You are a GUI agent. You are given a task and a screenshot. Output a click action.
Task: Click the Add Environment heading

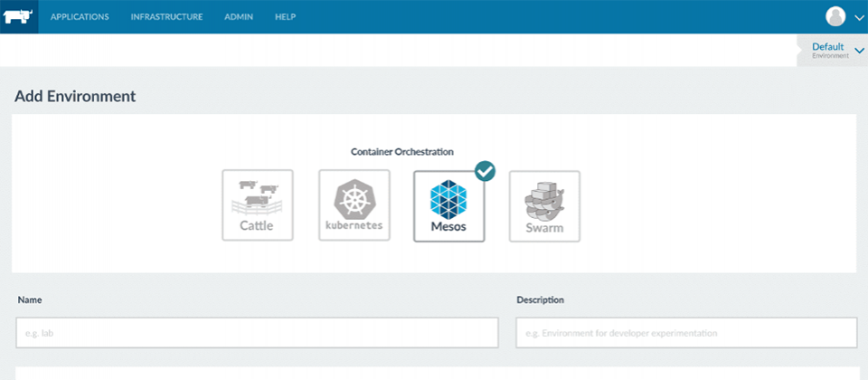click(75, 96)
